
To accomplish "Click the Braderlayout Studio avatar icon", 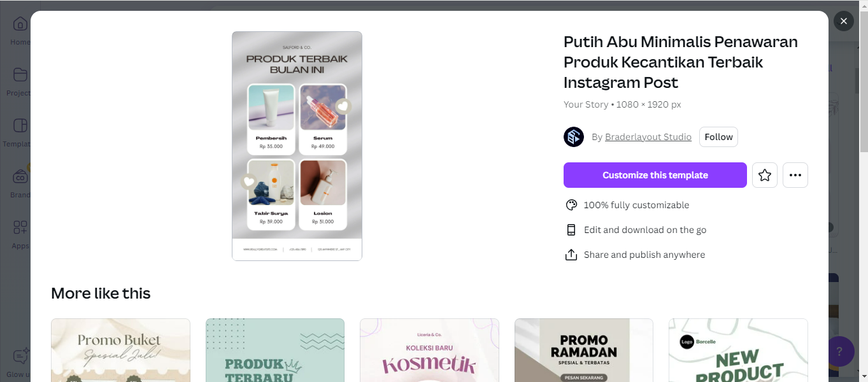I will (x=573, y=136).
